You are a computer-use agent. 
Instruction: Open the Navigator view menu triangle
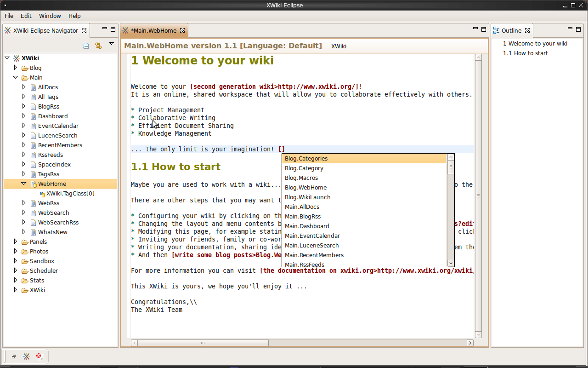(x=111, y=44)
